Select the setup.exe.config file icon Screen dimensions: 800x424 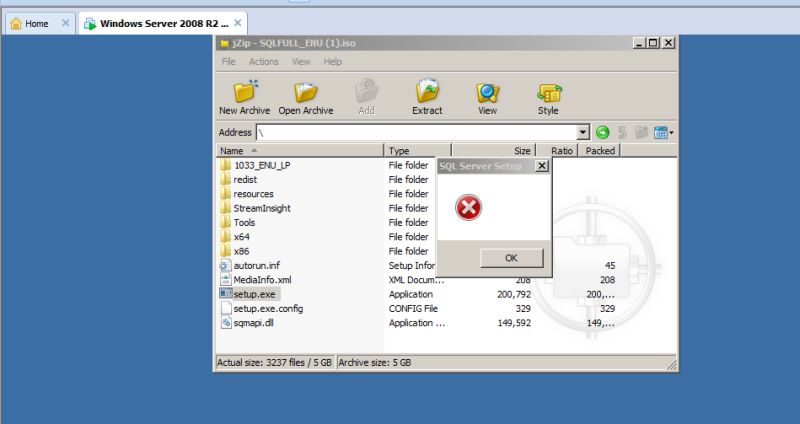226,308
